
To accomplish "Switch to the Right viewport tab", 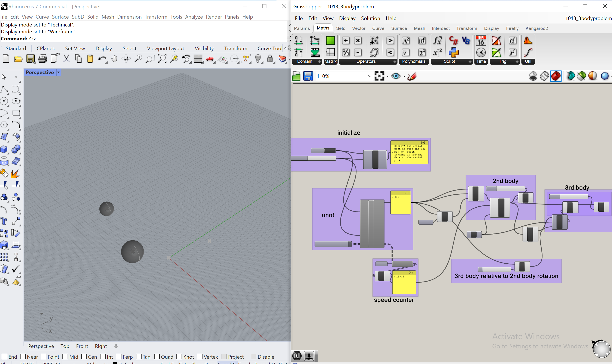I will (x=101, y=346).
